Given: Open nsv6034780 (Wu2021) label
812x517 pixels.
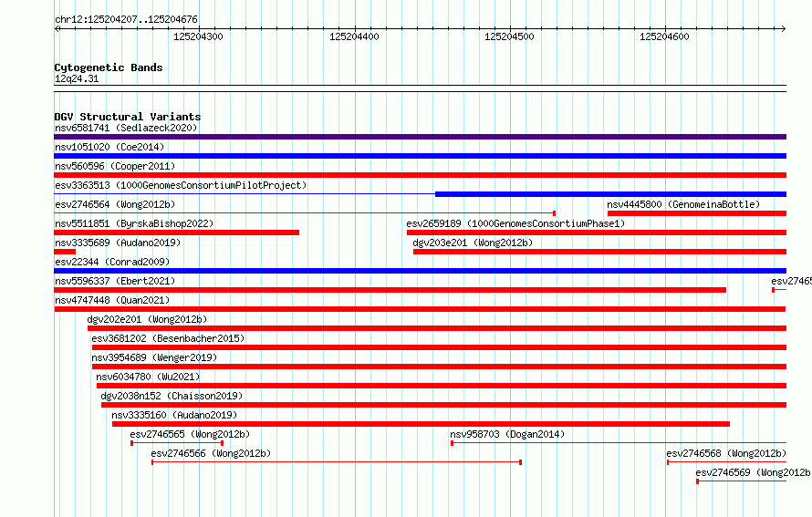Looking at the screenshot, I should coord(148,377).
